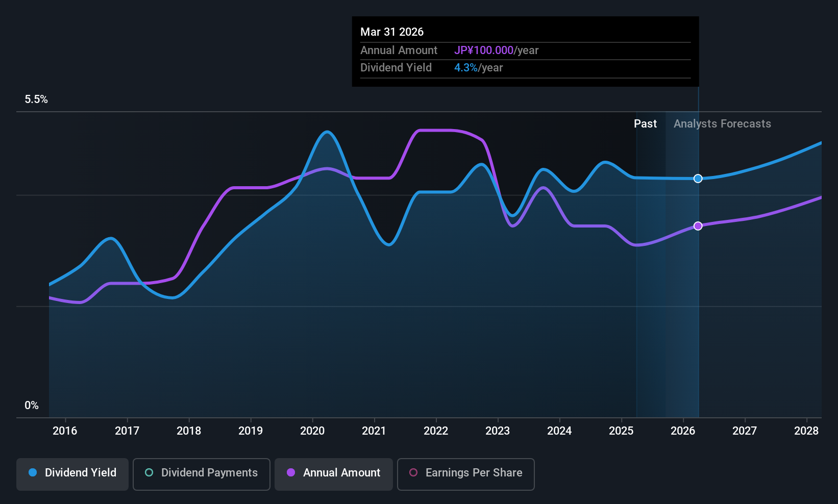Click the 2017 x-axis label
838x504 pixels.
[127, 431]
